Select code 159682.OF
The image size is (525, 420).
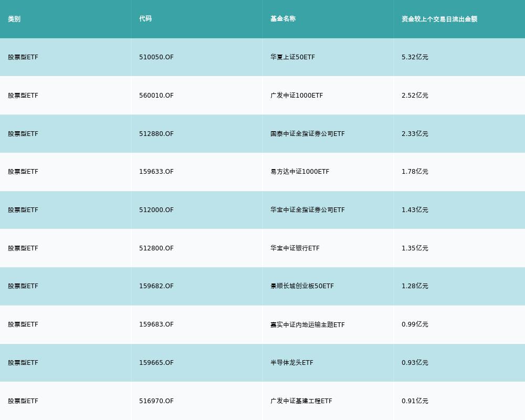156,286
